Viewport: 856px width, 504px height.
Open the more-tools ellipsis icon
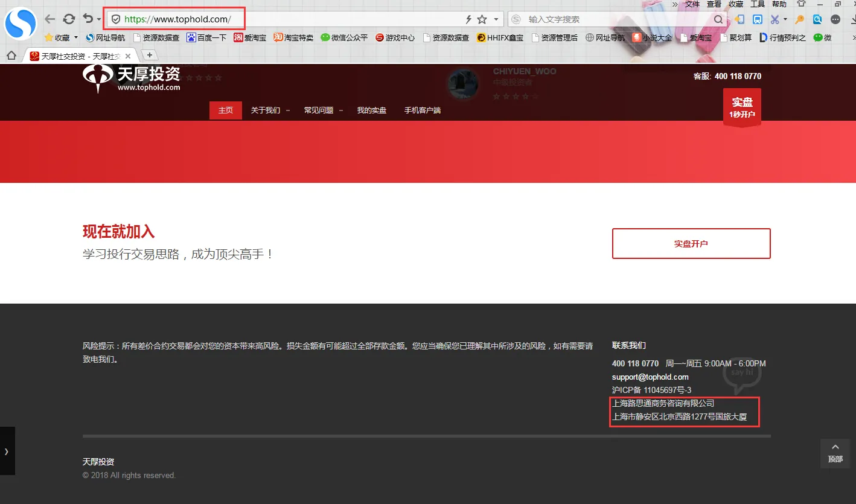(x=835, y=19)
